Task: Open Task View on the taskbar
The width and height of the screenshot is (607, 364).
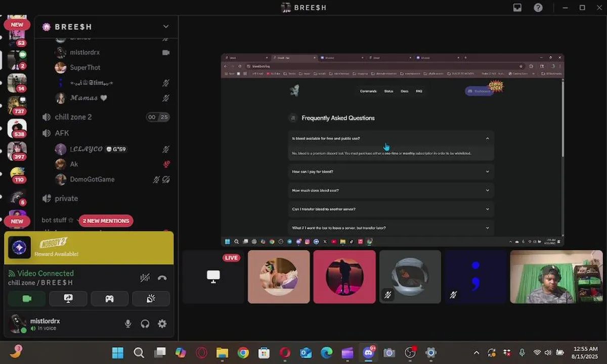Action: pos(160,352)
